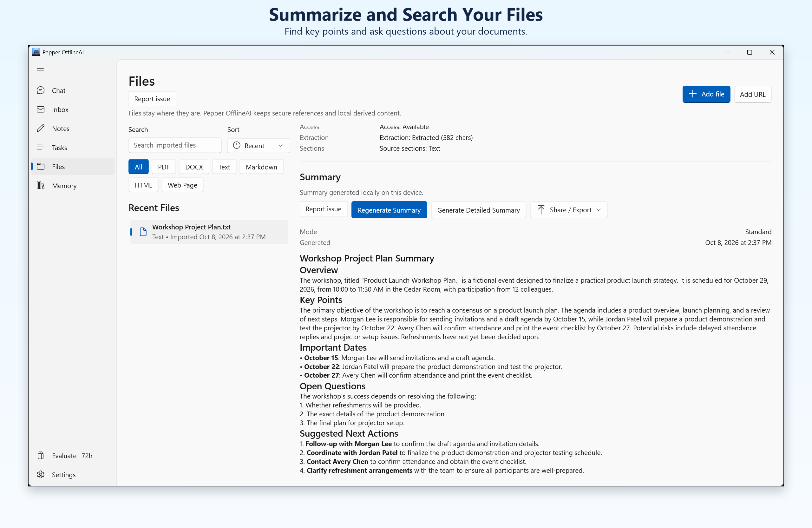Open the Notes pencil icon
The width and height of the screenshot is (812, 528).
(x=41, y=128)
